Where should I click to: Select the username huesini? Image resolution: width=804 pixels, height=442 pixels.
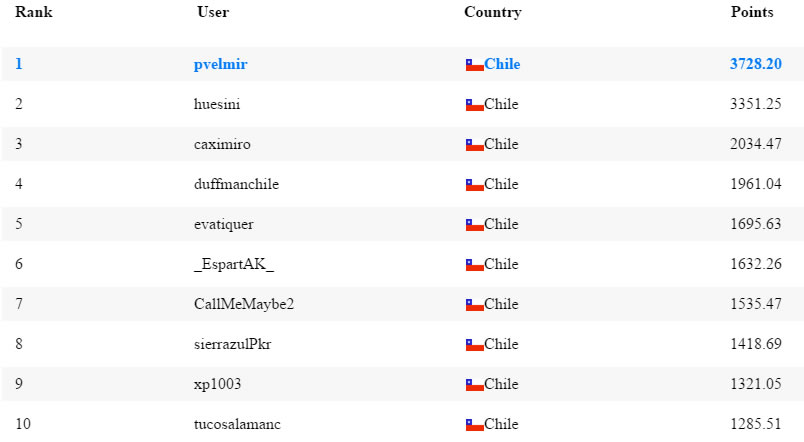[x=217, y=105]
